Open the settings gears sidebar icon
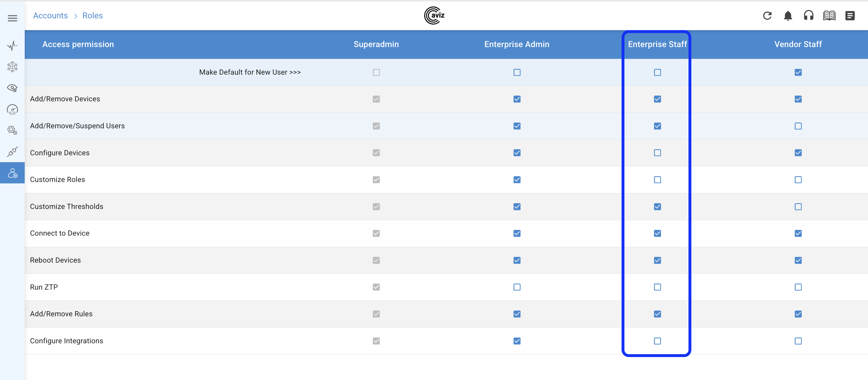Image resolution: width=868 pixels, height=380 pixels. [x=12, y=130]
